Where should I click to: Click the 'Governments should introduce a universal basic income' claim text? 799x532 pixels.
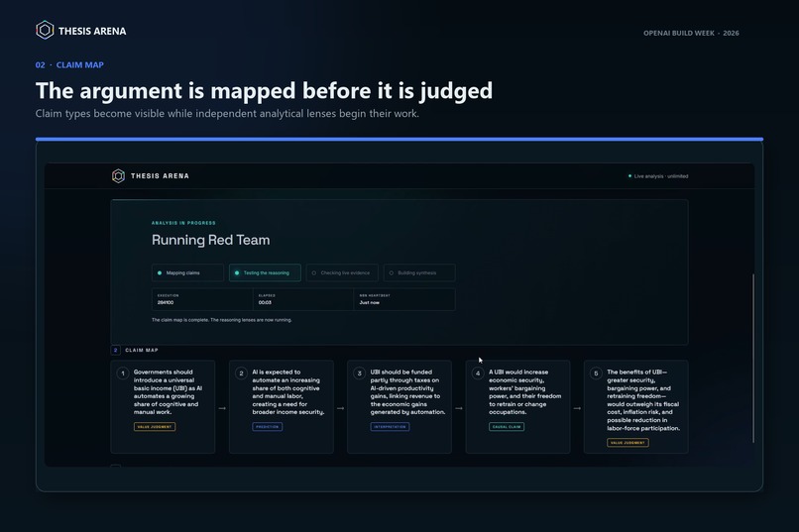click(169, 392)
